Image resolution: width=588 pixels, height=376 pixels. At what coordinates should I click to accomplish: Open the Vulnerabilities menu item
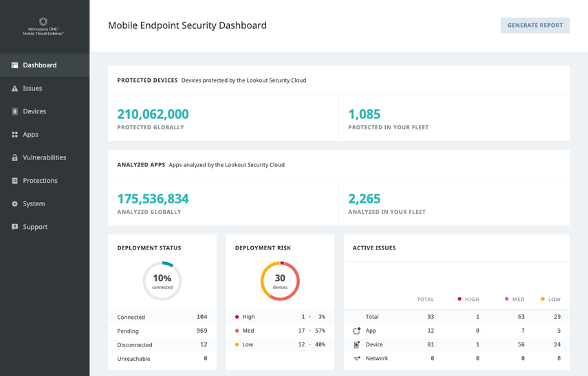(x=44, y=157)
